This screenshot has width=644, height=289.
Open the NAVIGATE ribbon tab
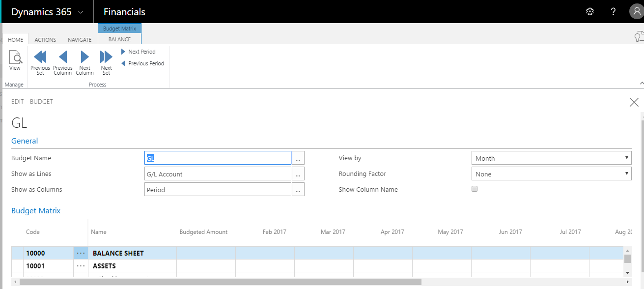tap(80, 40)
